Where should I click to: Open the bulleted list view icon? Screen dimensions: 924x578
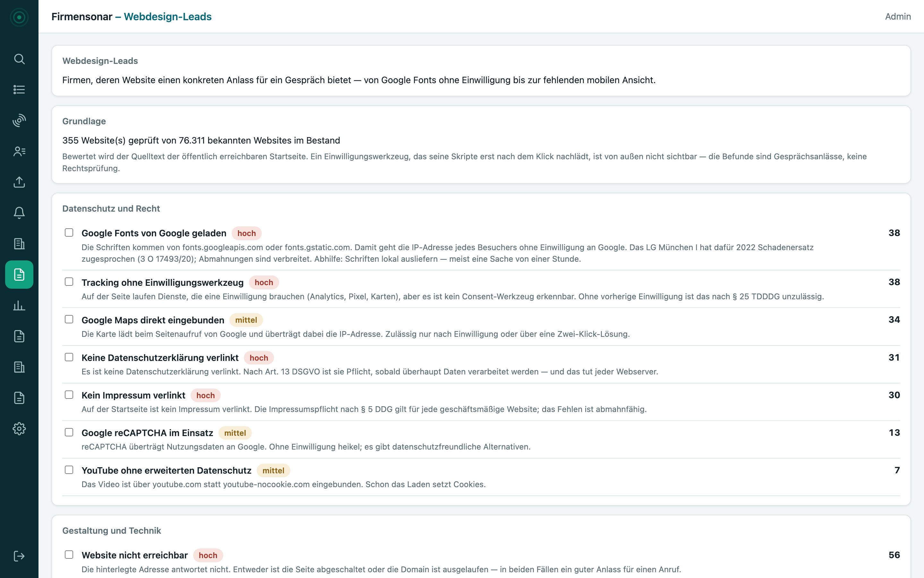tap(19, 90)
